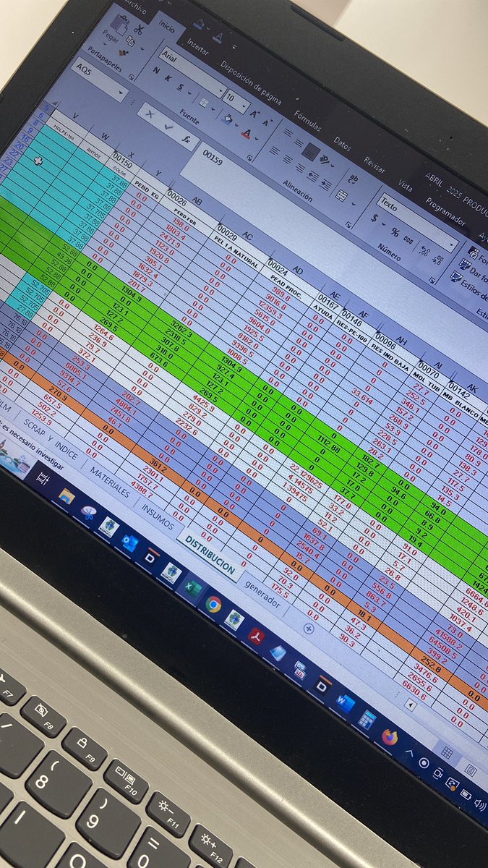Switch to the Vista ribbon tab
488x868 pixels.
(x=406, y=187)
